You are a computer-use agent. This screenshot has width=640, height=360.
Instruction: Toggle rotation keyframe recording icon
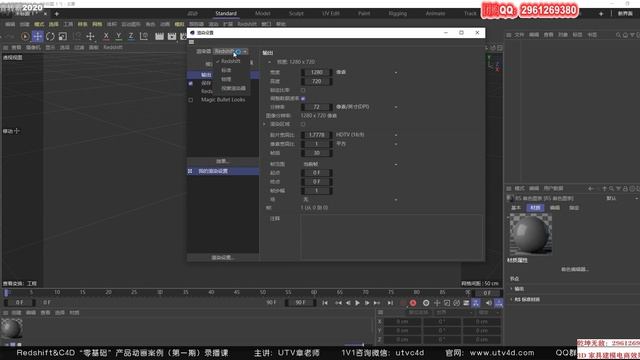[x=457, y=303]
